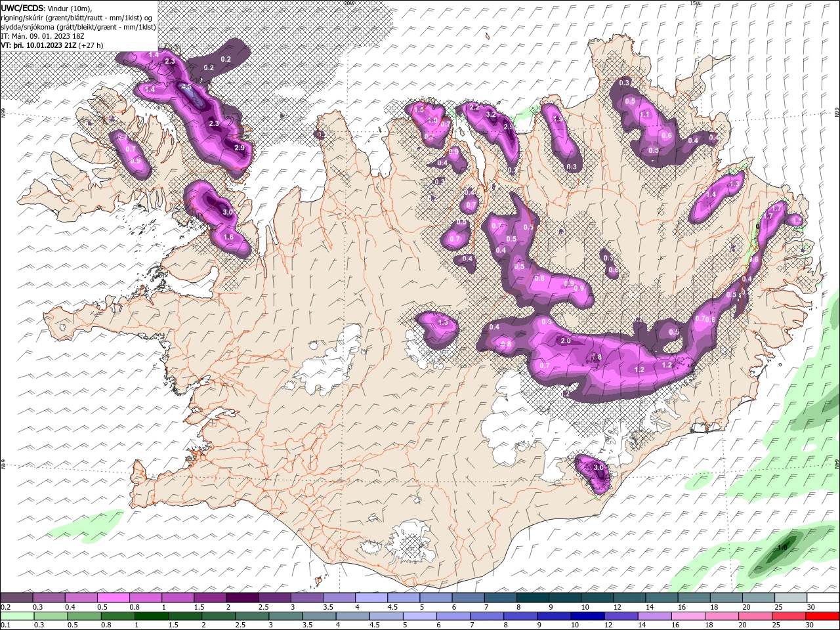Click the bright pink 0.5–0.8 snow legend swatch
The image size is (840, 630).
(x=113, y=598)
